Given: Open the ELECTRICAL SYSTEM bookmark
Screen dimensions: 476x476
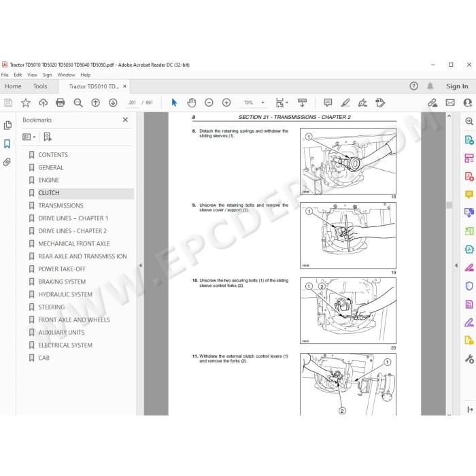Looking at the screenshot, I should tap(65, 345).
